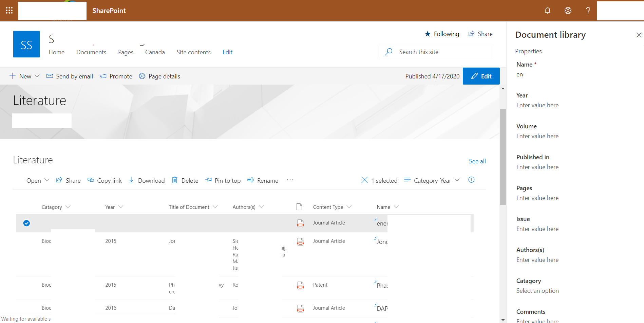Click the Rename icon
This screenshot has height=323, width=644.
tap(251, 180)
